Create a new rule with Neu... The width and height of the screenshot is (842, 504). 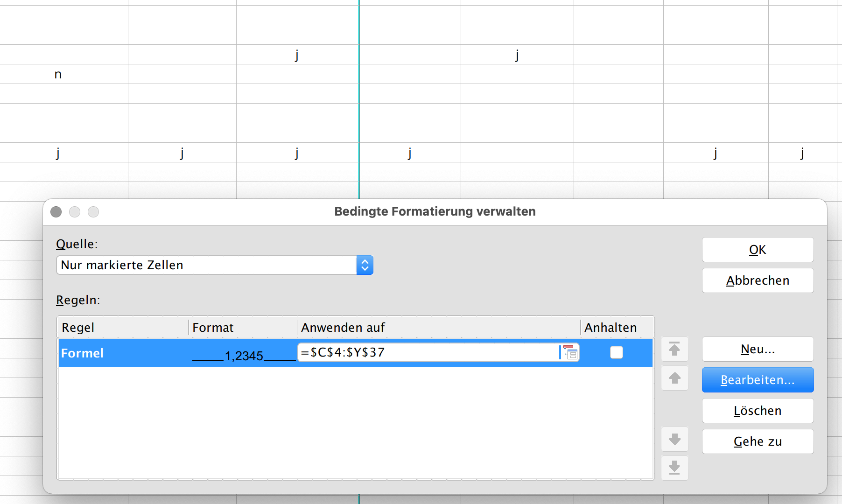[757, 349]
